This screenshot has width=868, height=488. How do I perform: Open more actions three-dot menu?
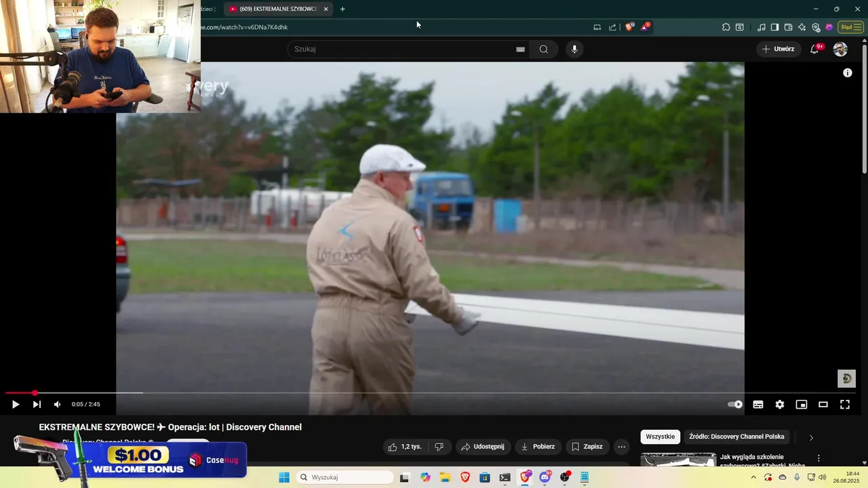click(x=621, y=447)
